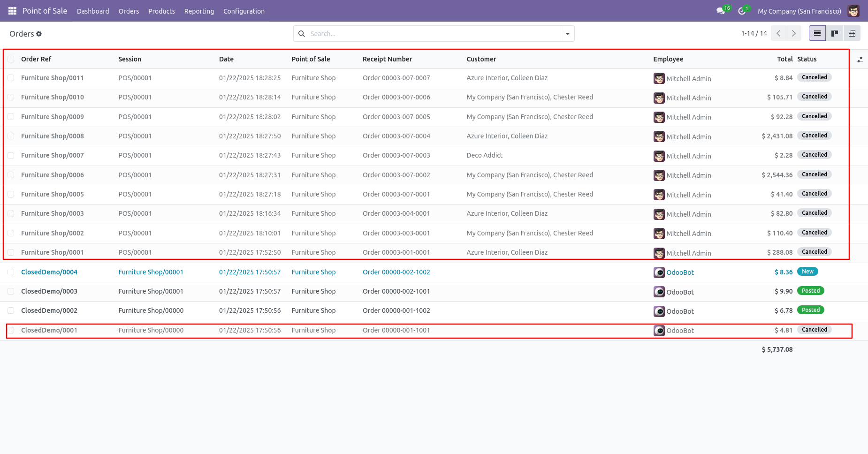
Task: Click Posted badge on ClosedDemo/0002
Action: 811,310
